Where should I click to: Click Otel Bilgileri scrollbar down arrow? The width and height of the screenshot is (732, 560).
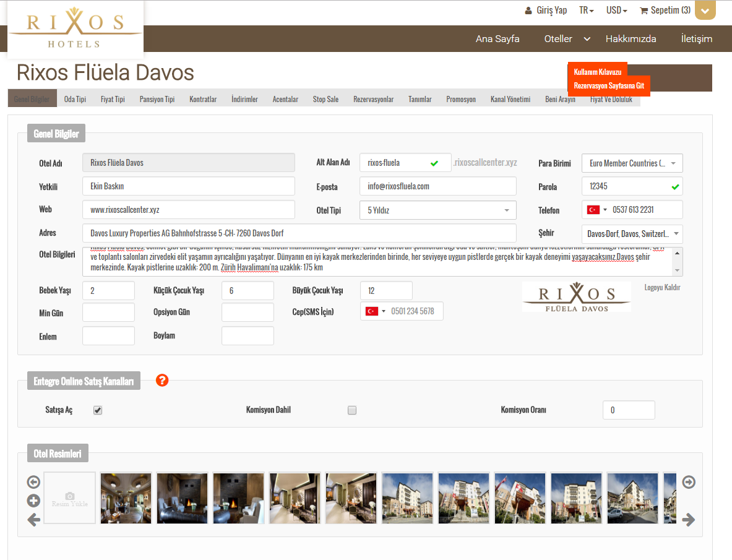pos(677,270)
